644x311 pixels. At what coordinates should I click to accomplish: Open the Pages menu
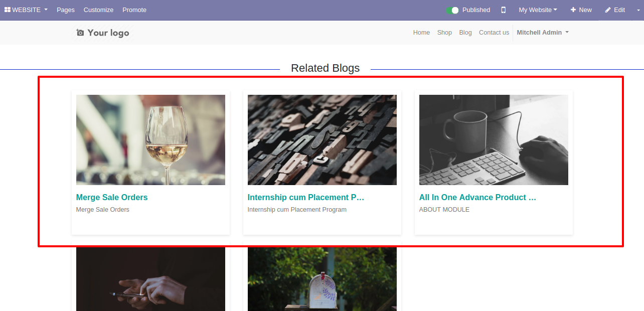pyautogui.click(x=66, y=10)
